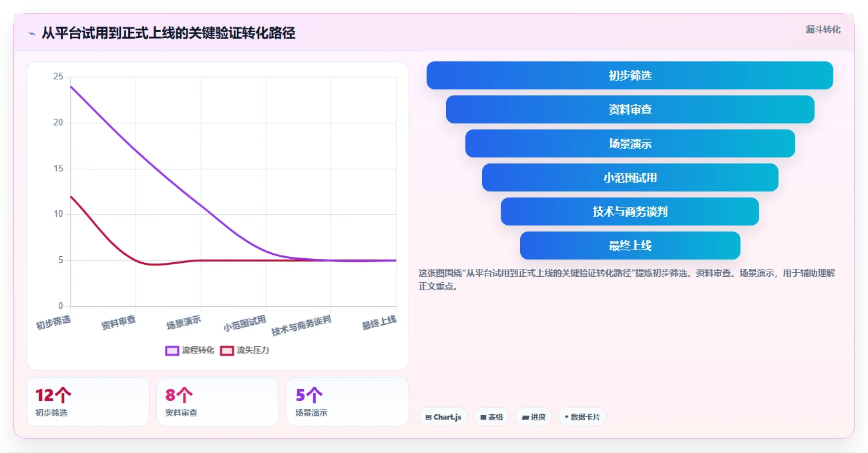Click the lightning icon beside the title

[31, 33]
